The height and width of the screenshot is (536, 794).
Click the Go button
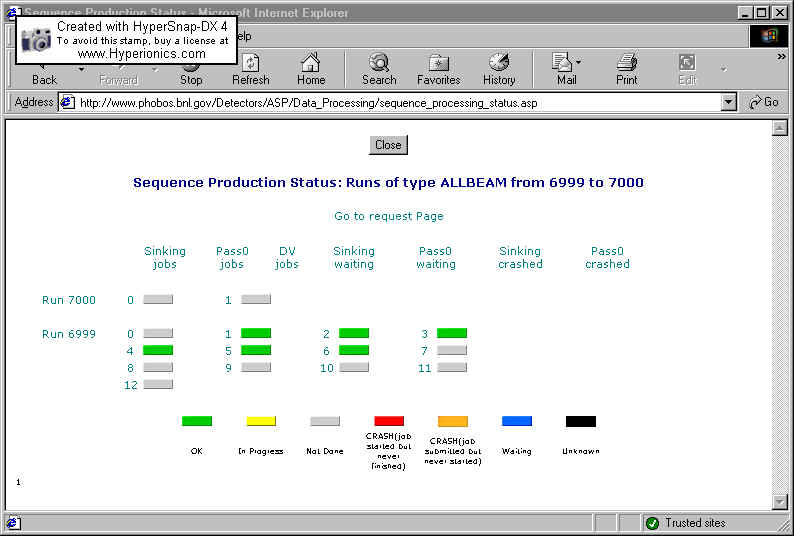point(764,102)
